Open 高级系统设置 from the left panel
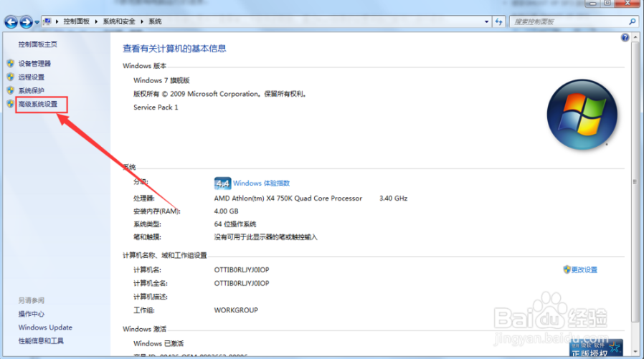This screenshot has height=359, width=644. (37, 104)
